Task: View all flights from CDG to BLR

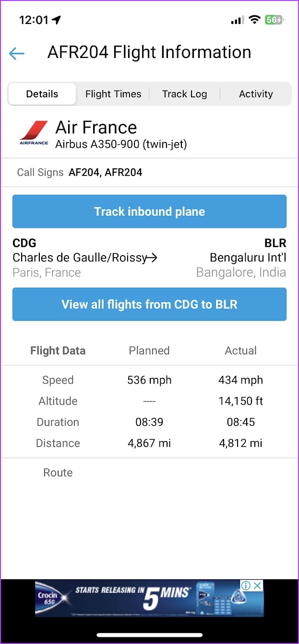Action: pos(149,304)
